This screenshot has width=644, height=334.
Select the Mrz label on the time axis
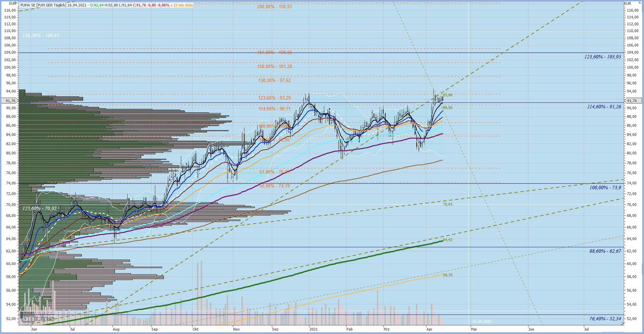[386, 329]
